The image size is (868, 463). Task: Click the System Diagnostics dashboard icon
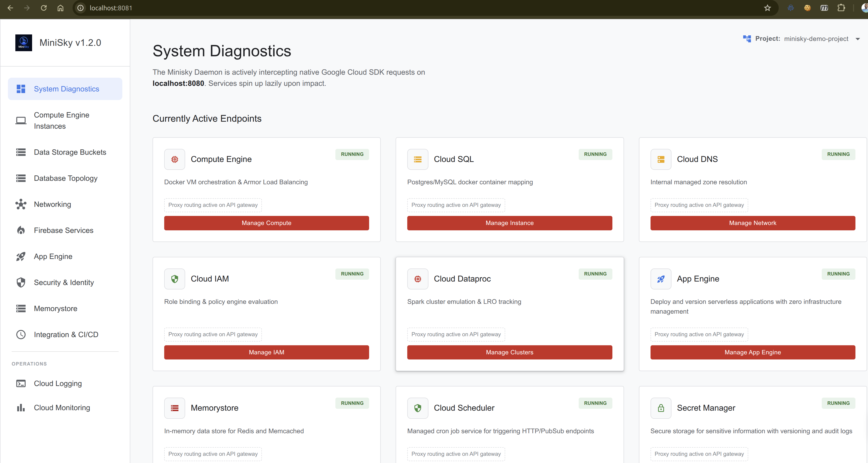click(21, 89)
